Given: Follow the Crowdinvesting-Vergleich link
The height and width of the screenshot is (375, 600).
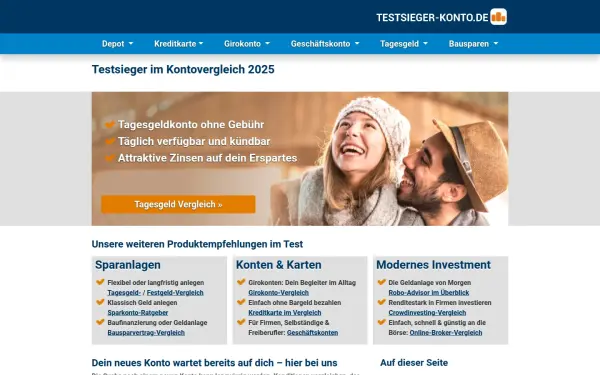Looking at the screenshot, I should click(427, 313).
